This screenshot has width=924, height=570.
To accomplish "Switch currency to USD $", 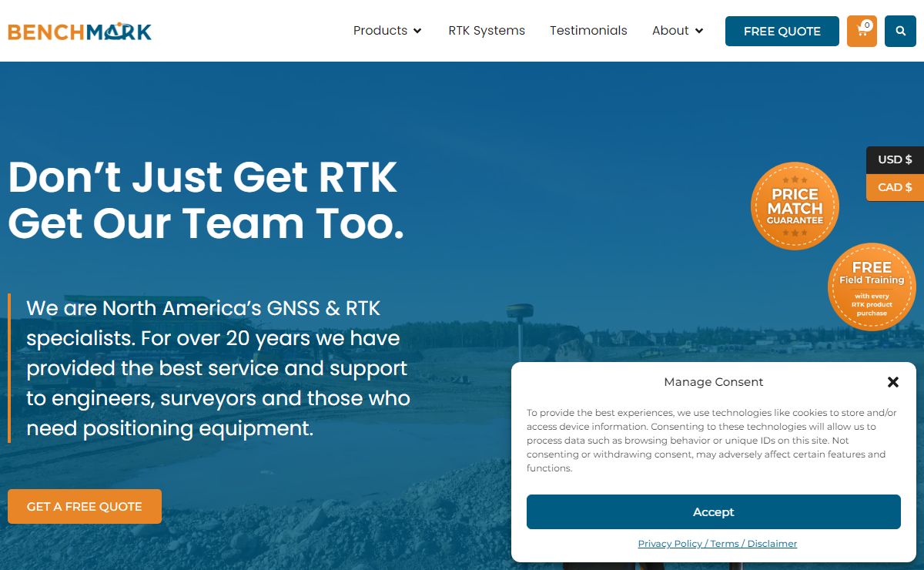I will click(x=895, y=159).
